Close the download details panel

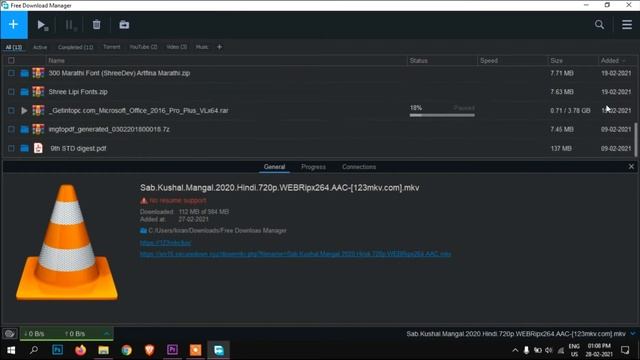click(x=631, y=167)
